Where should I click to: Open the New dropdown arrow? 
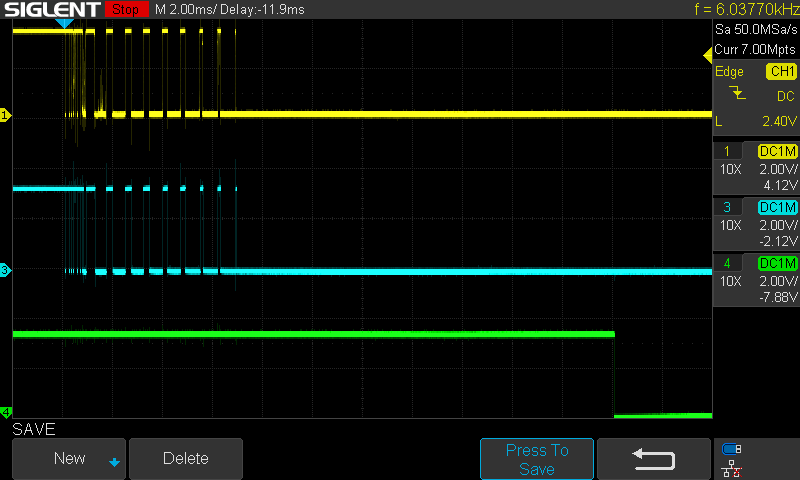tap(114, 462)
